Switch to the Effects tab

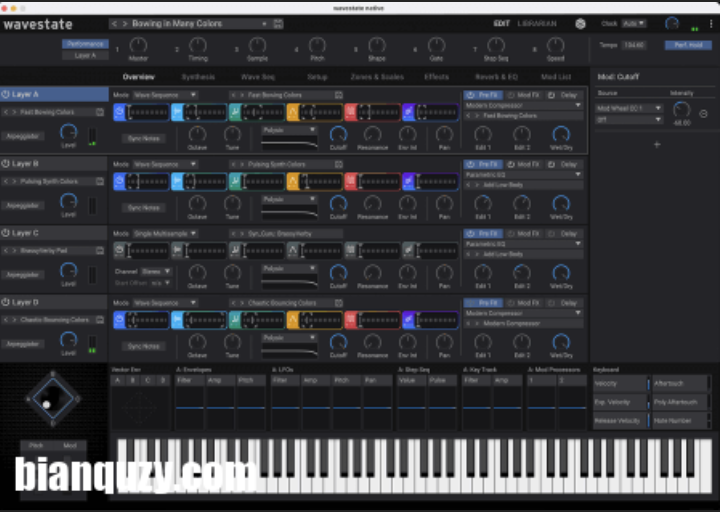(x=436, y=77)
